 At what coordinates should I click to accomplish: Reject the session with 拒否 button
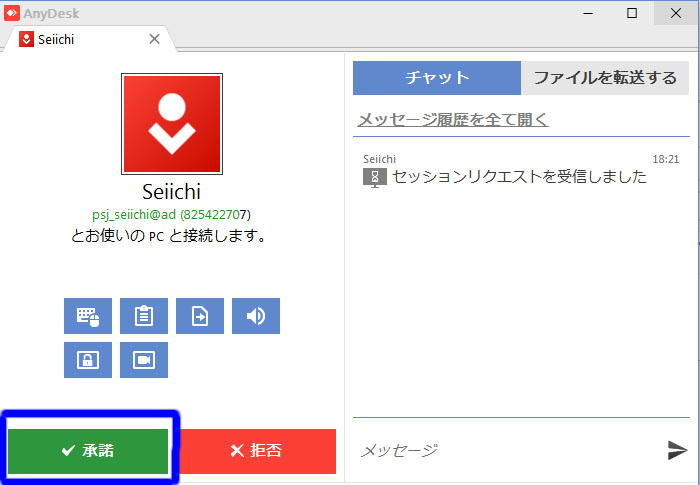tap(257, 451)
